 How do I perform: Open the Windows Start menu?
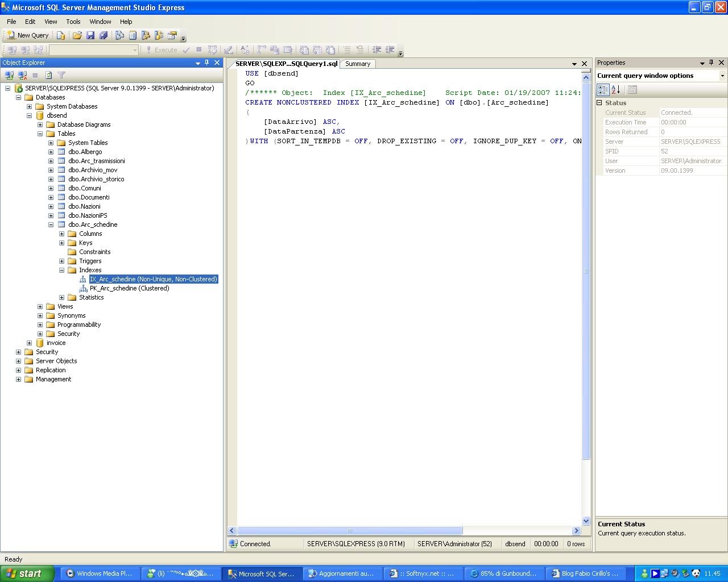click(x=27, y=573)
